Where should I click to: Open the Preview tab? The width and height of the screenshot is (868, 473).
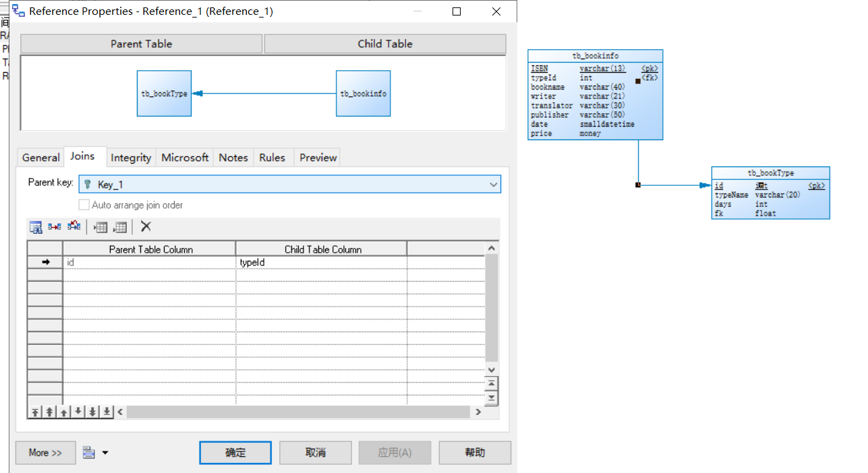coord(318,158)
